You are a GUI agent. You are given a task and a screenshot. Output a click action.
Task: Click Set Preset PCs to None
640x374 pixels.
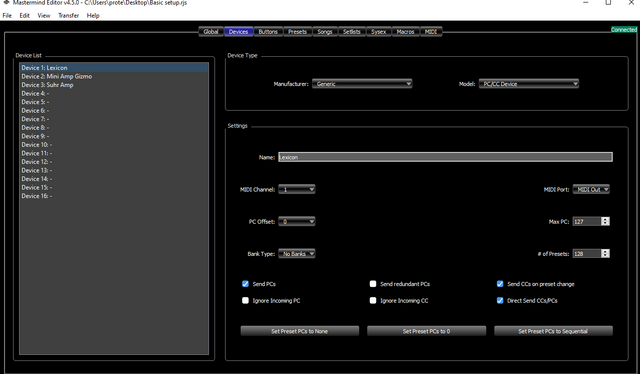click(300, 331)
